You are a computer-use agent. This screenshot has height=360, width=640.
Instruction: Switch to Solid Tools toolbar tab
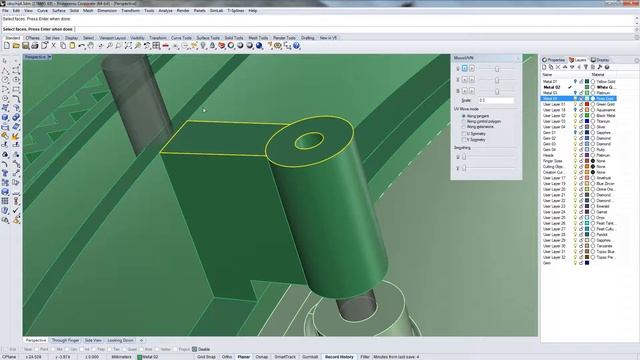[x=234, y=38]
